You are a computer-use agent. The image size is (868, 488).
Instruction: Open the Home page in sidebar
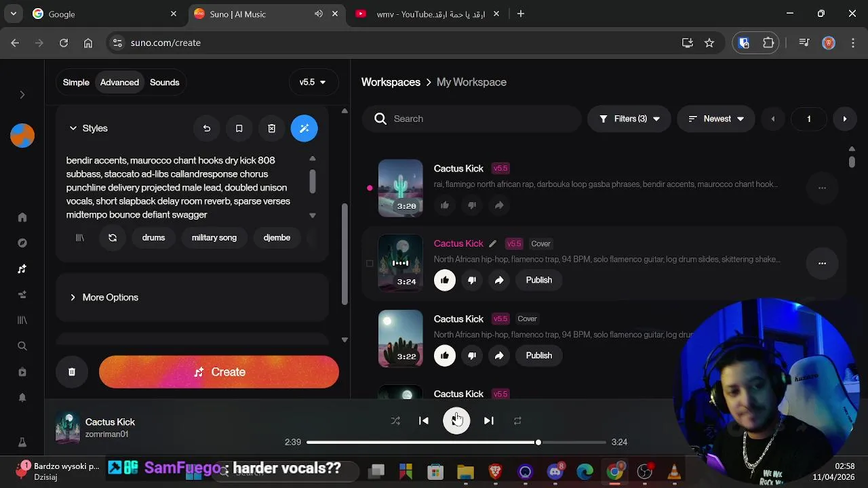coord(22,218)
